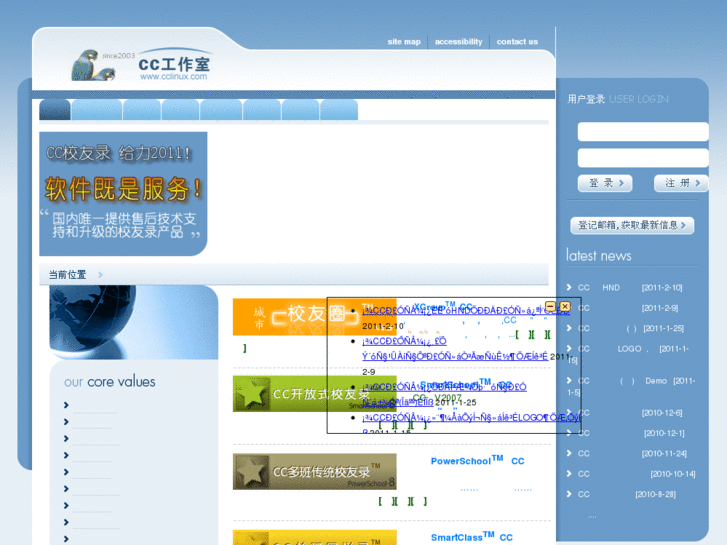
Task: Open the SmartClass TM CC heading link
Action: [472, 537]
